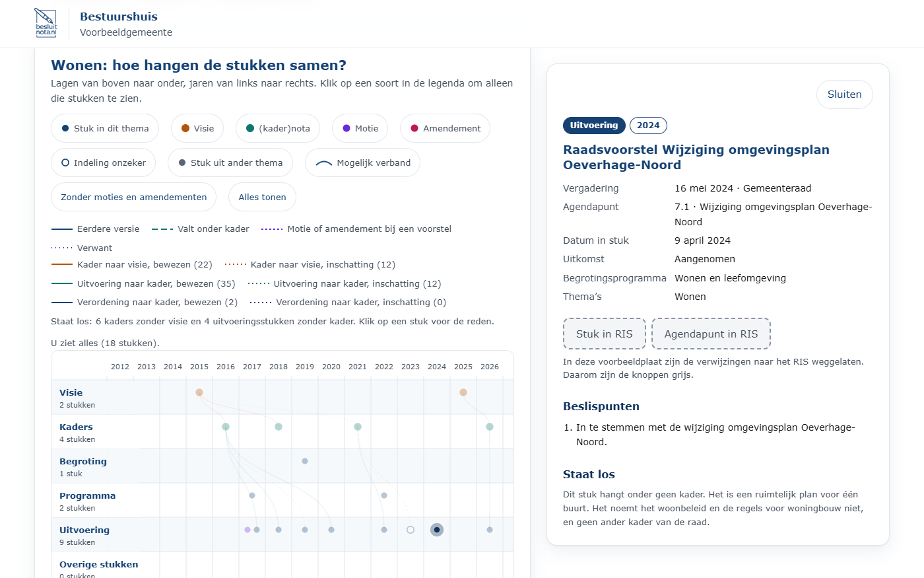Select the 2026 Uitvoering dot
This screenshot has height=578, width=924.
tap(490, 530)
